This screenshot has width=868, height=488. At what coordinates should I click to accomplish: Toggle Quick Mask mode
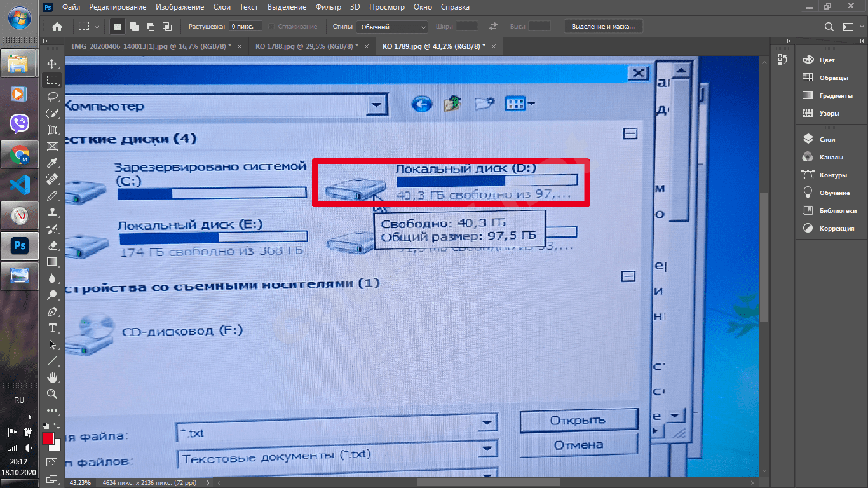point(52,462)
